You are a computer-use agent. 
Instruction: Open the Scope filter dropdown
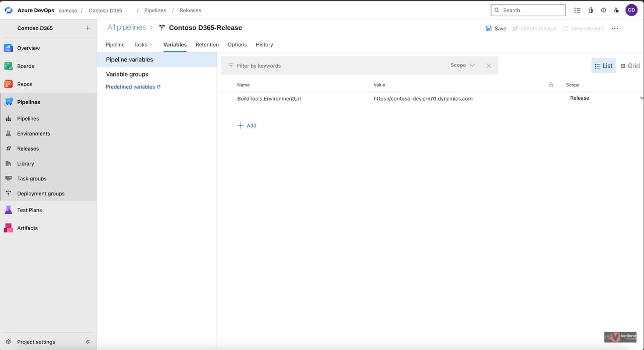tap(463, 65)
